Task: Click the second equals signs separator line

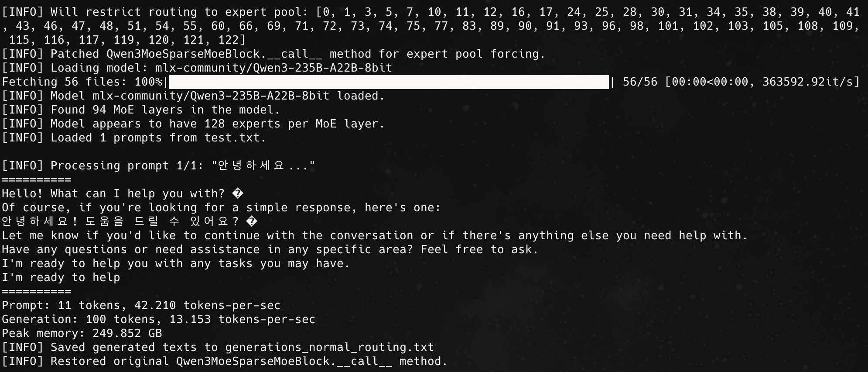Action: click(x=37, y=292)
